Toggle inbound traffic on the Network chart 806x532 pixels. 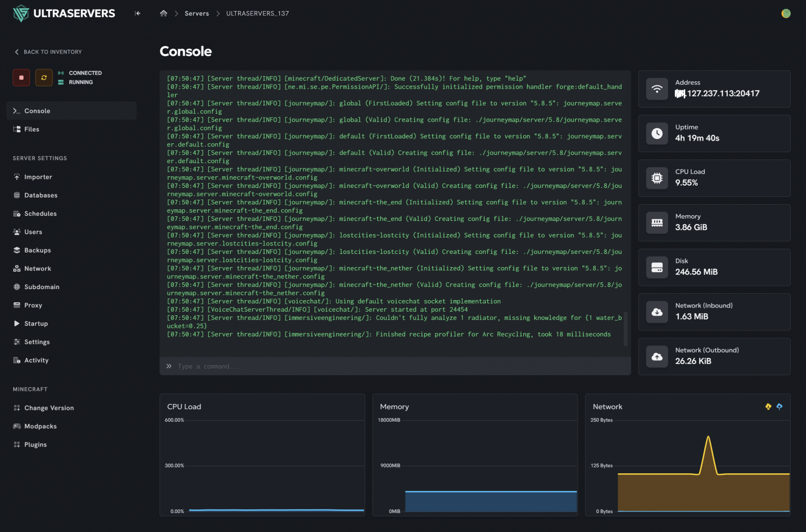[x=768, y=407]
